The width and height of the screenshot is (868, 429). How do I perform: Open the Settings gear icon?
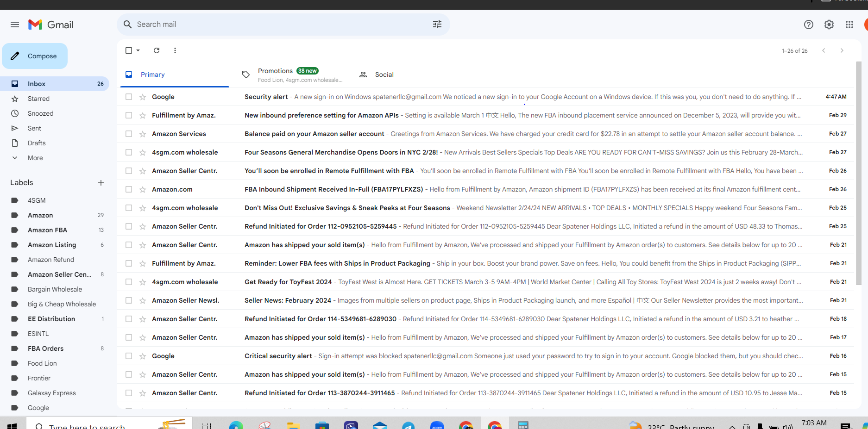[x=829, y=25]
